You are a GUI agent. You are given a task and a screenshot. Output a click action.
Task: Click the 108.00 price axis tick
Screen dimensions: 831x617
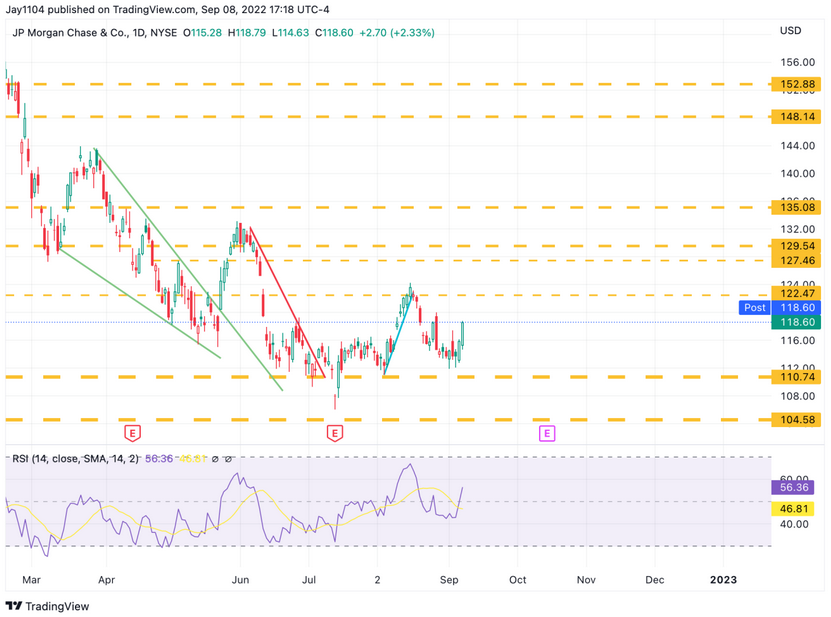pyautogui.click(x=798, y=396)
